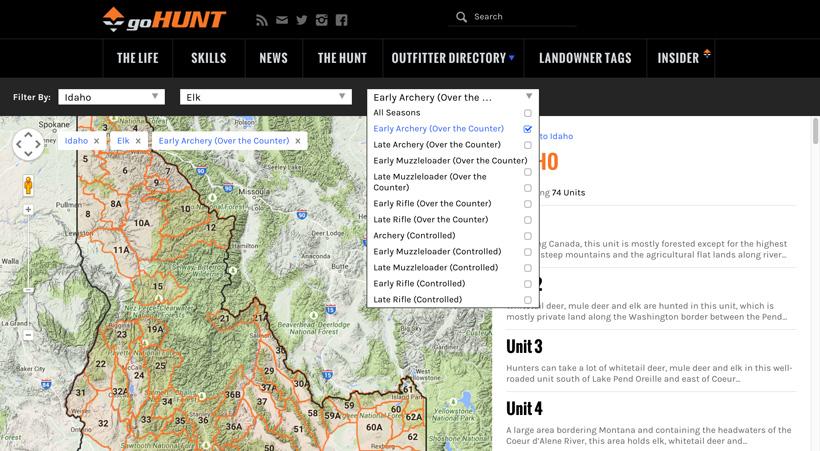The image size is (820, 451).
Task: Check Late Muzzleloader (Controlled) checkbox
Action: pyautogui.click(x=528, y=268)
